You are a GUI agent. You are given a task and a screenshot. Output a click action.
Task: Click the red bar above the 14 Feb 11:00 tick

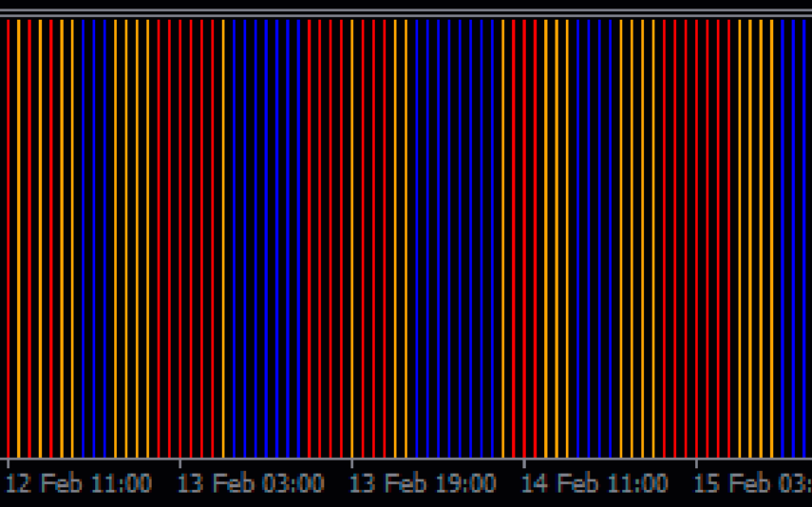tap(524, 238)
